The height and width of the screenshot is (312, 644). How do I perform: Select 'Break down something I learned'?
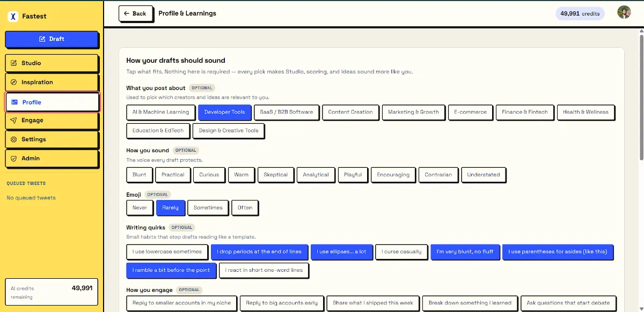point(470,303)
